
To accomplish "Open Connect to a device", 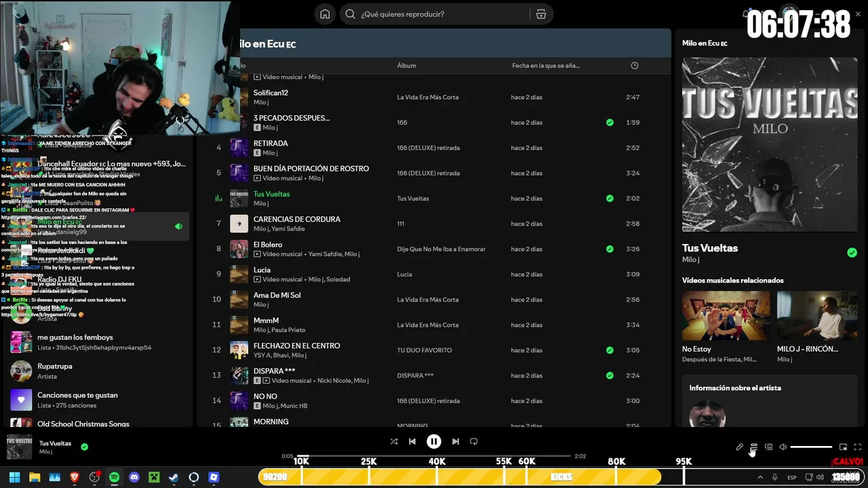I will (x=768, y=447).
